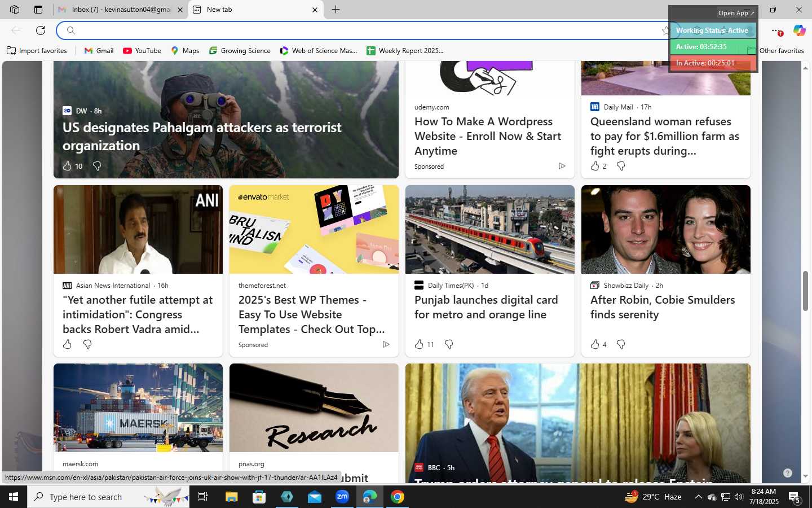The image size is (812, 508).
Task: Open a new tab with plus button
Action: click(336, 10)
